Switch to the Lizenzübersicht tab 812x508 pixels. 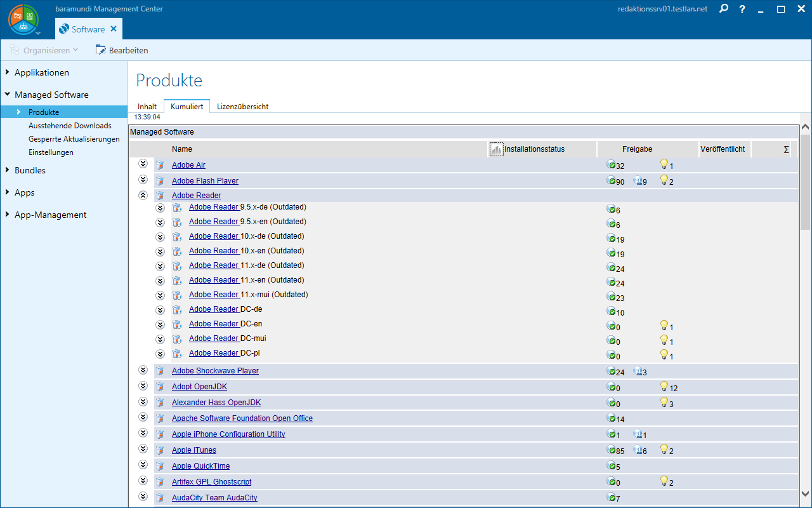[242, 107]
